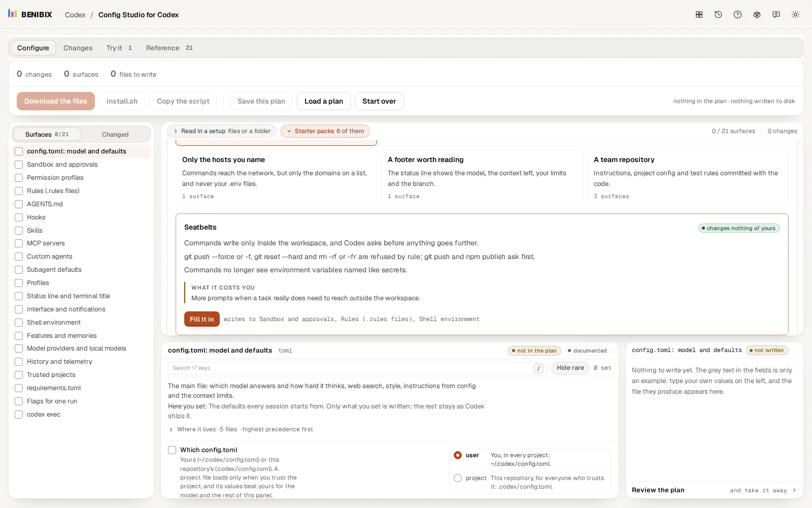
Task: Select the 'A team repository' starter pack card
Action: [688, 177]
